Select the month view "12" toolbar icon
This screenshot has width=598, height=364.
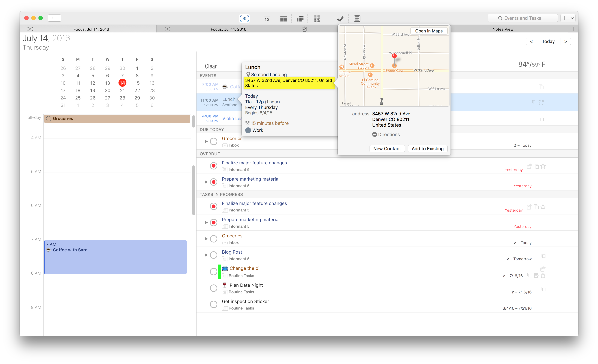click(267, 19)
